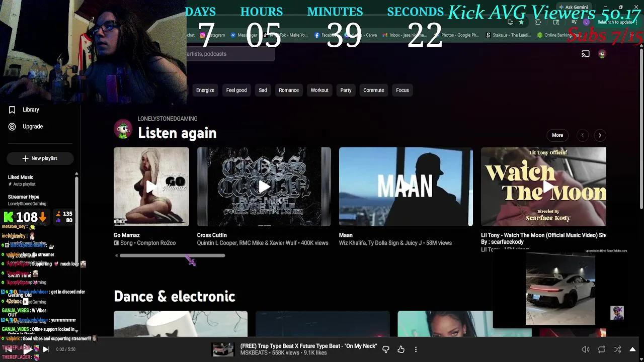Toggle shuffle

click(x=617, y=349)
